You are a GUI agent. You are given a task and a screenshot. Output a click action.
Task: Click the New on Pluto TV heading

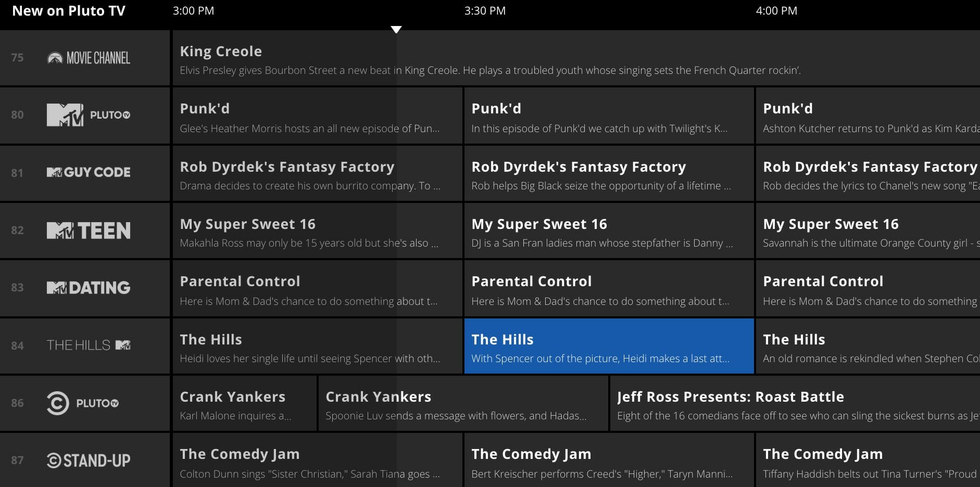tap(69, 11)
